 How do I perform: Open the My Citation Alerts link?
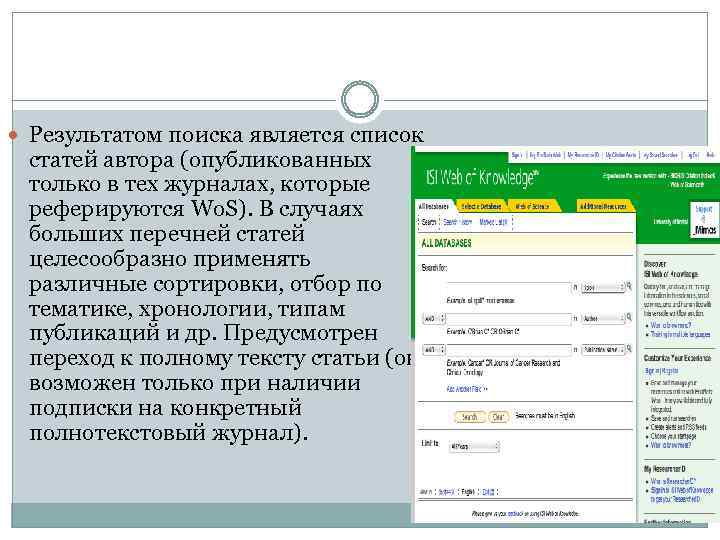620,155
